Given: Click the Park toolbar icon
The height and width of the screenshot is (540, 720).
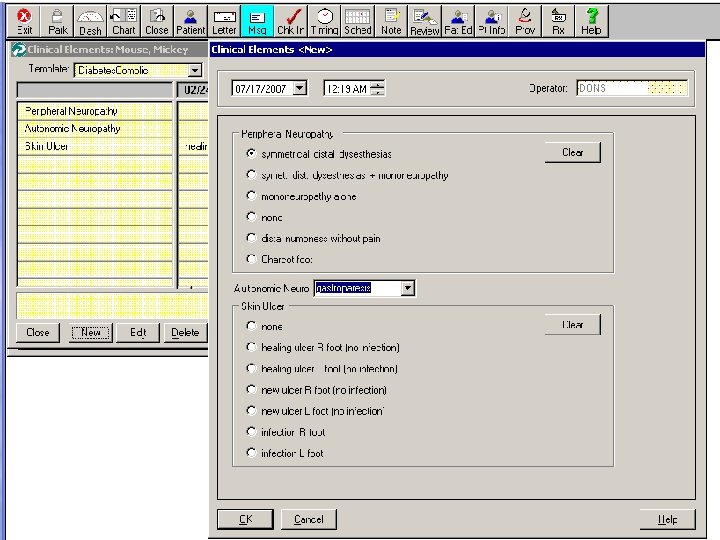Looking at the screenshot, I should click(x=57, y=22).
